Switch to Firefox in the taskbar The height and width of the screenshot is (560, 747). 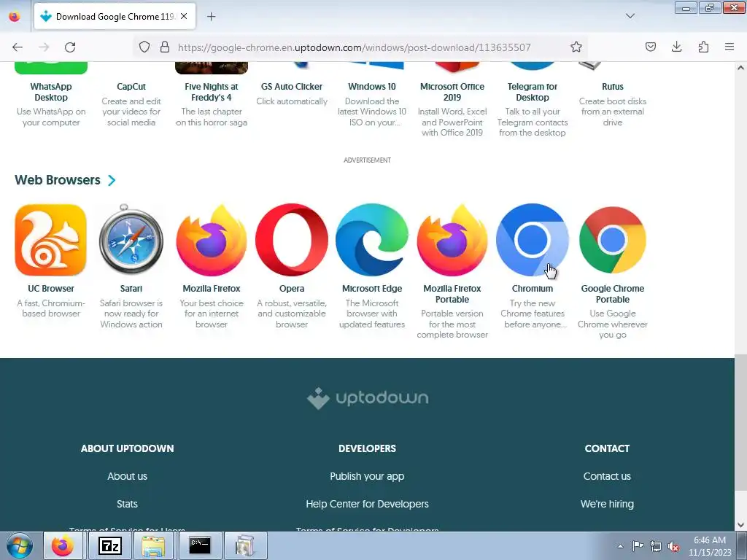click(63, 545)
